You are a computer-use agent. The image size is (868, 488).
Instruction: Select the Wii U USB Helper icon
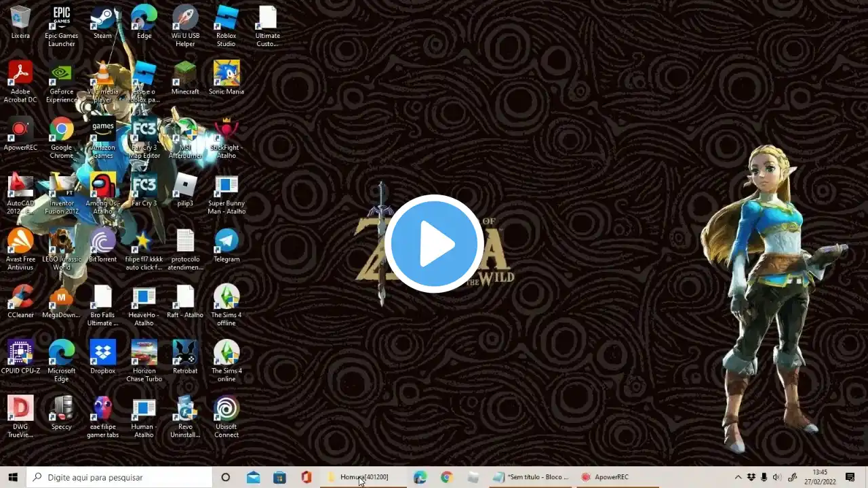[x=185, y=26]
